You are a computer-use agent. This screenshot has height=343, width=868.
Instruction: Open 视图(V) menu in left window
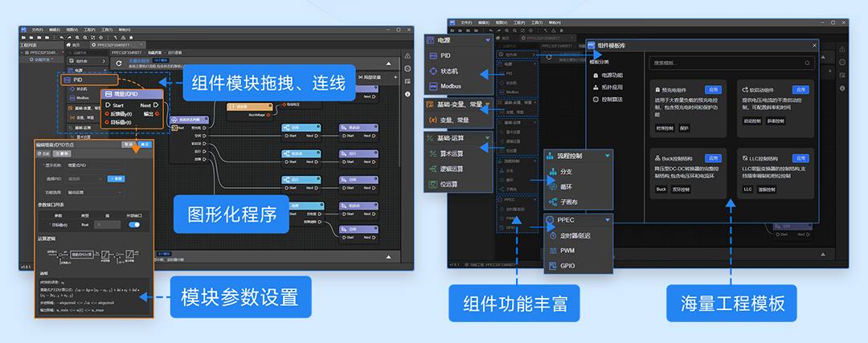(x=72, y=30)
